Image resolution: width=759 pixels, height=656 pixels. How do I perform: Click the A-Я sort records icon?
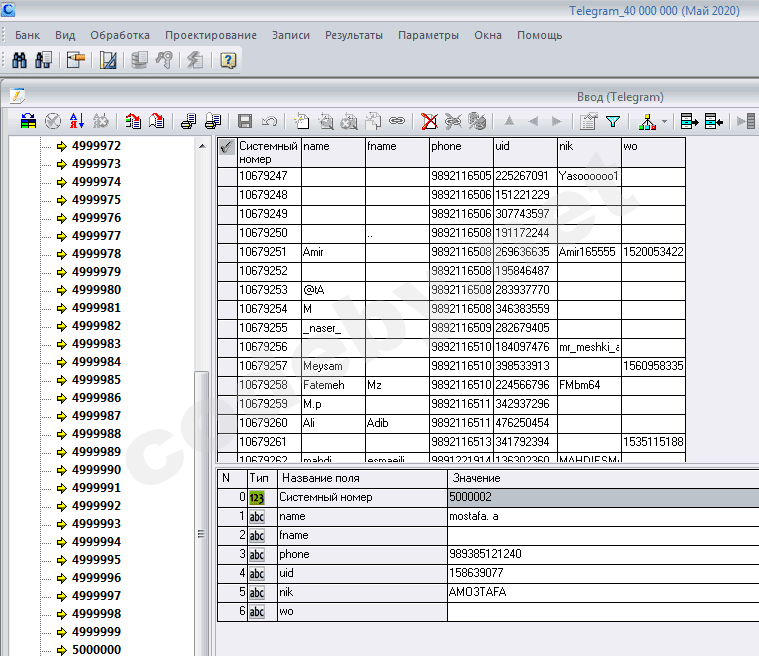pyautogui.click(x=76, y=121)
